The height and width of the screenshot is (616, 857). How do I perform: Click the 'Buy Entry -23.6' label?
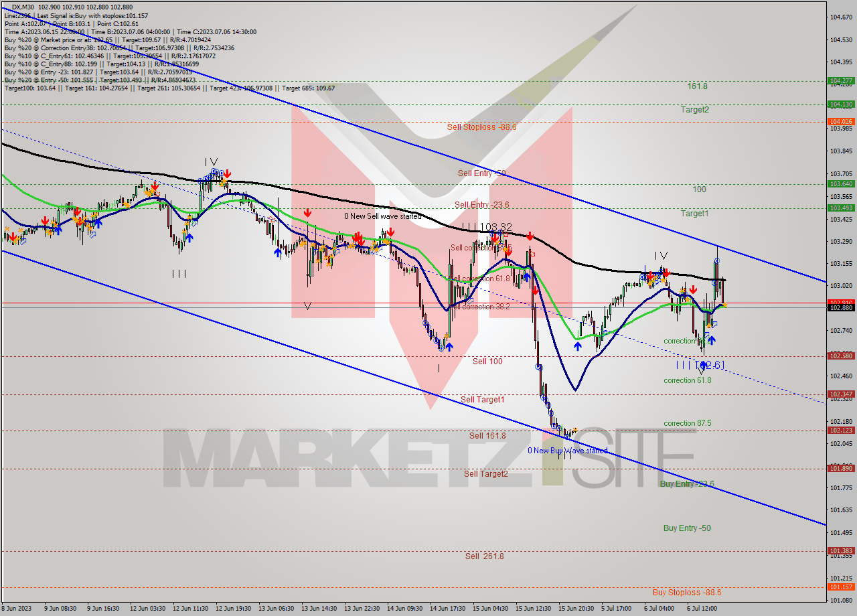(687, 484)
